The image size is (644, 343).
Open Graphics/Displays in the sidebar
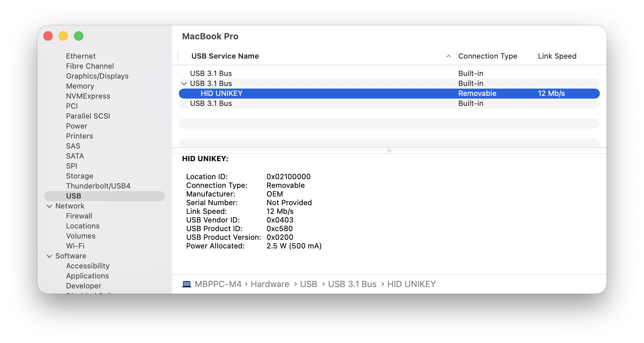tap(97, 76)
